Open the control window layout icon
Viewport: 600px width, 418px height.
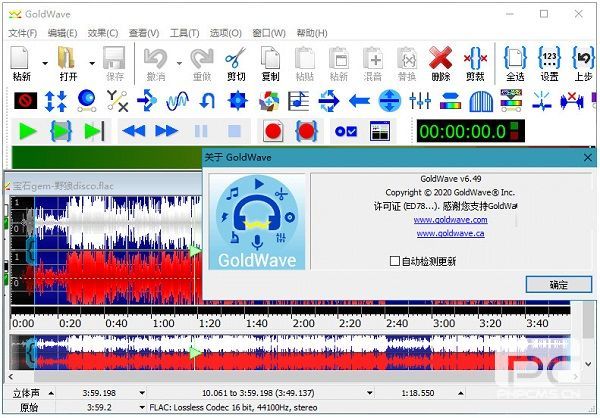point(380,131)
